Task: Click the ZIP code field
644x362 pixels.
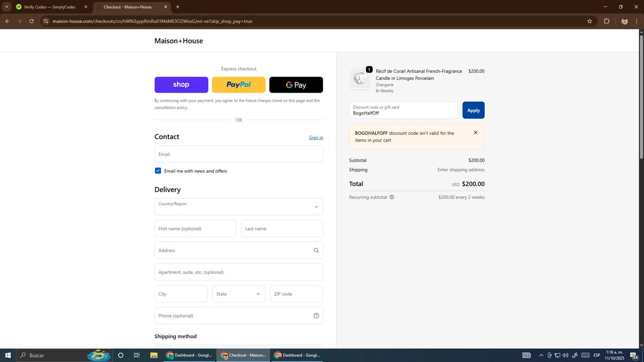Action: coord(296,294)
